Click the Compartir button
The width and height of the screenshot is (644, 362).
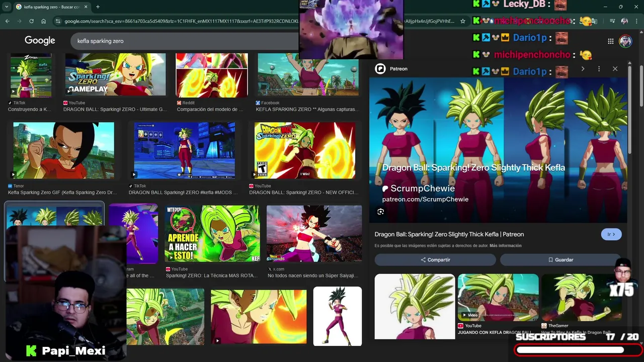click(435, 260)
